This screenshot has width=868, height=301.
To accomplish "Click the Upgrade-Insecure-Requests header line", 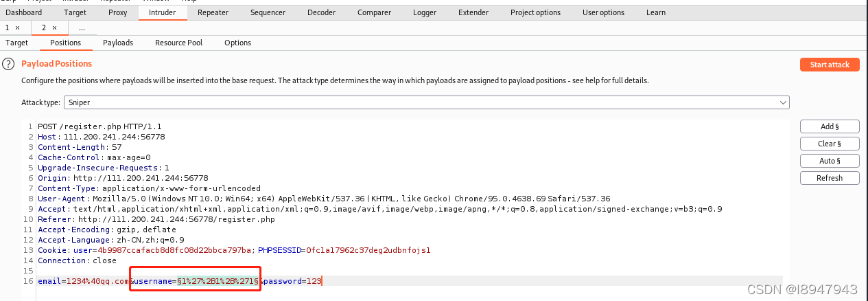I will pyautogui.click(x=104, y=168).
